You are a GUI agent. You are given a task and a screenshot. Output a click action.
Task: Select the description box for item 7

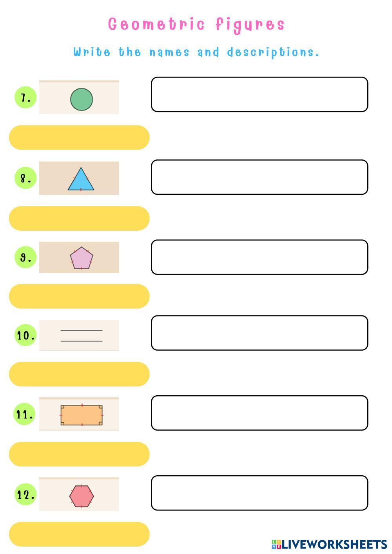pos(259,94)
